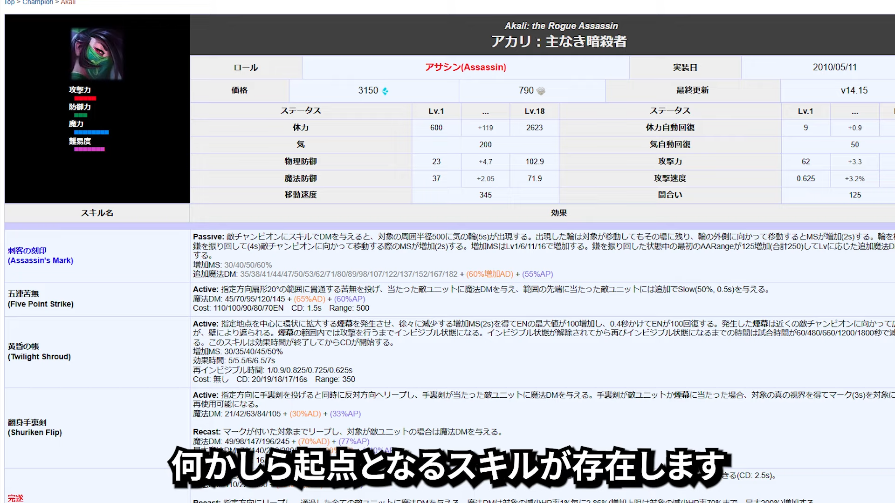The width and height of the screenshot is (895, 503).
Task: Click the 移動速度 stat label
Action: [x=301, y=195]
